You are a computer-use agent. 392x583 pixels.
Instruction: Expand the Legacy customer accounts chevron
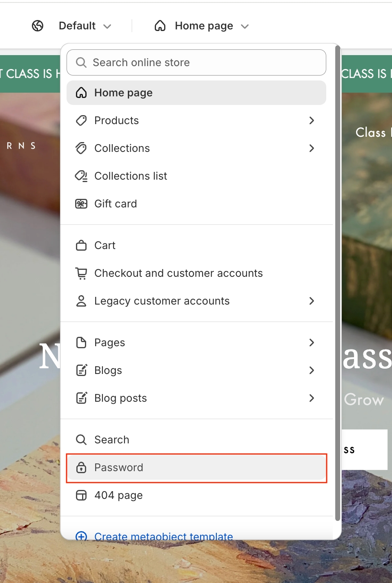[x=312, y=301]
